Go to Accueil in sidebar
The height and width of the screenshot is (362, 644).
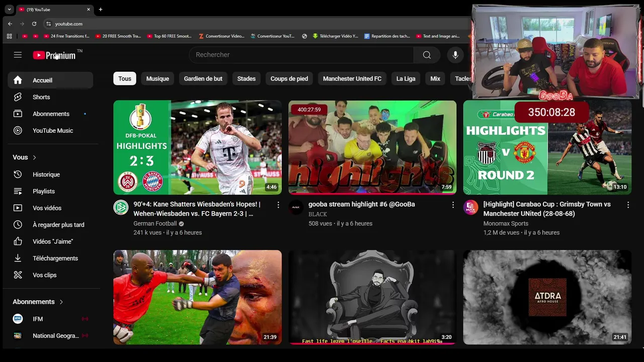tap(50, 80)
